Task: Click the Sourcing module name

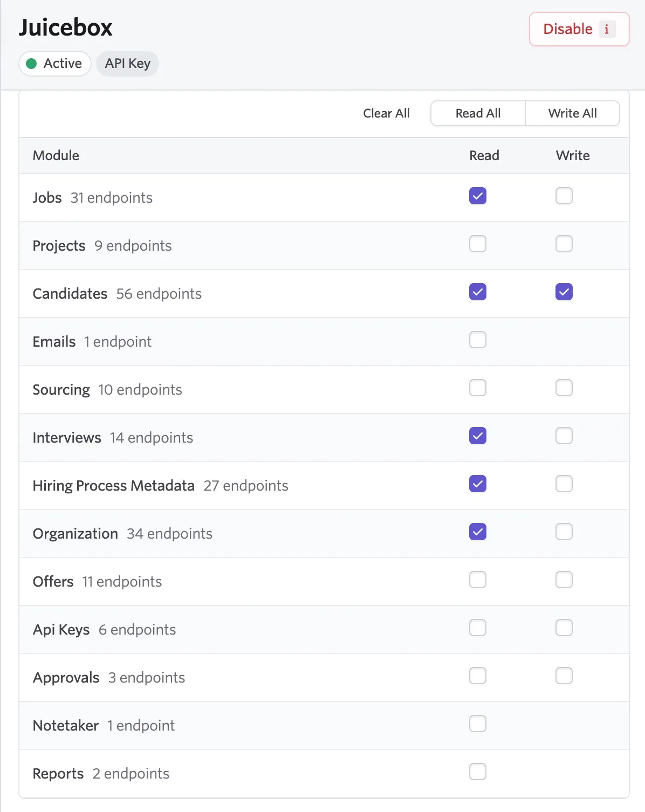Action: tap(61, 390)
